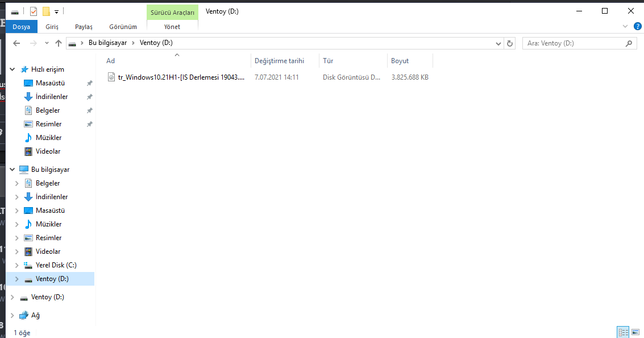Viewport: 644px width, 338px height.
Task: Open Videolar under Bu bilgisayar
Action: tap(48, 252)
